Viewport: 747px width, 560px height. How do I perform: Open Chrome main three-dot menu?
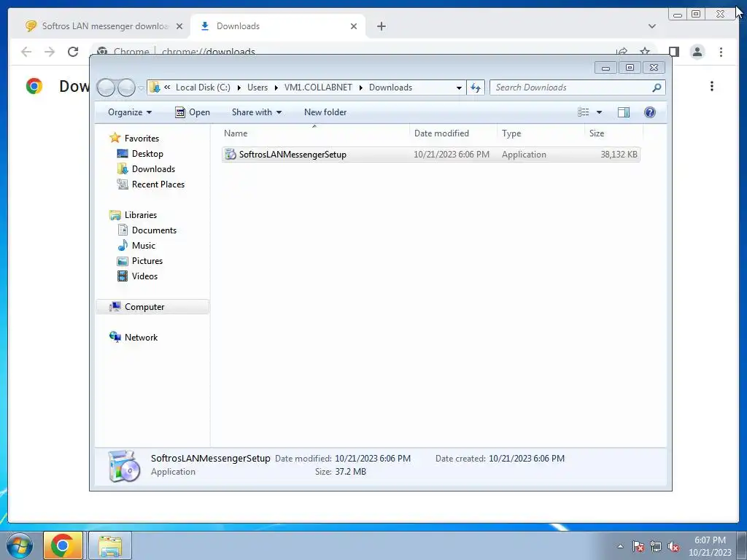point(721,52)
